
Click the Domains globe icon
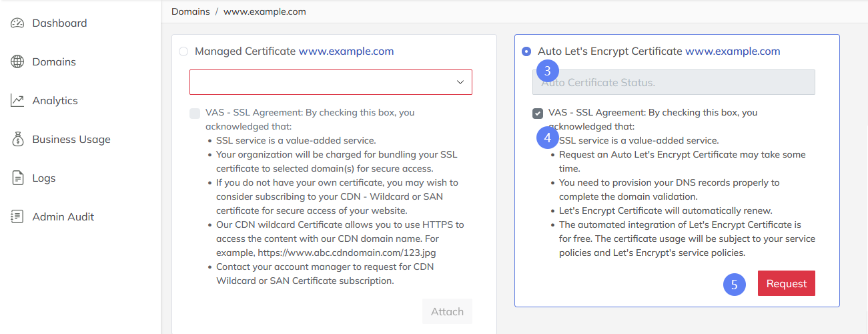(17, 62)
